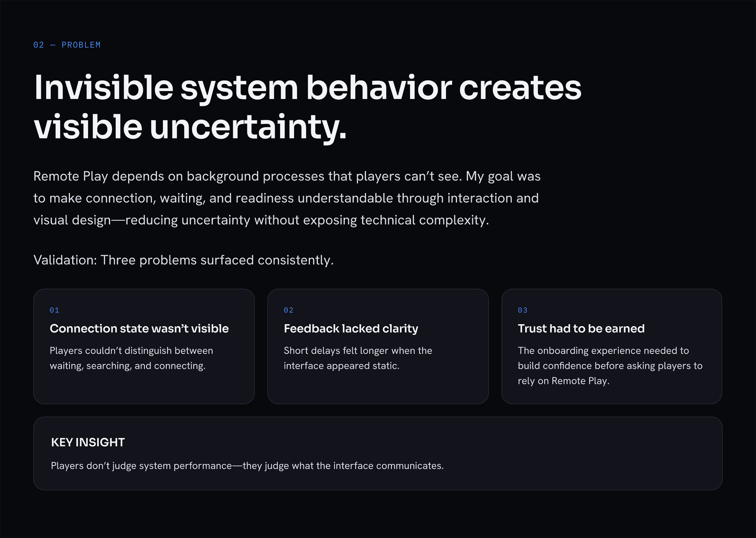Open the 'Trust had to be earned' card title
The image size is (756, 538).
581,329
